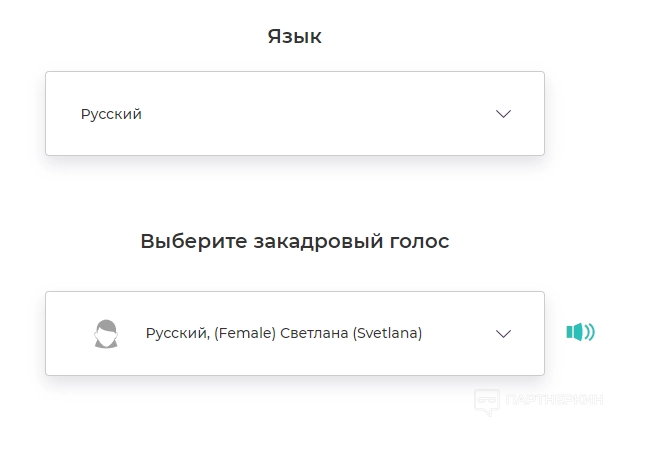Open the voice-over selection dropdown box
Viewport: 654px width, 468px height.
click(294, 334)
